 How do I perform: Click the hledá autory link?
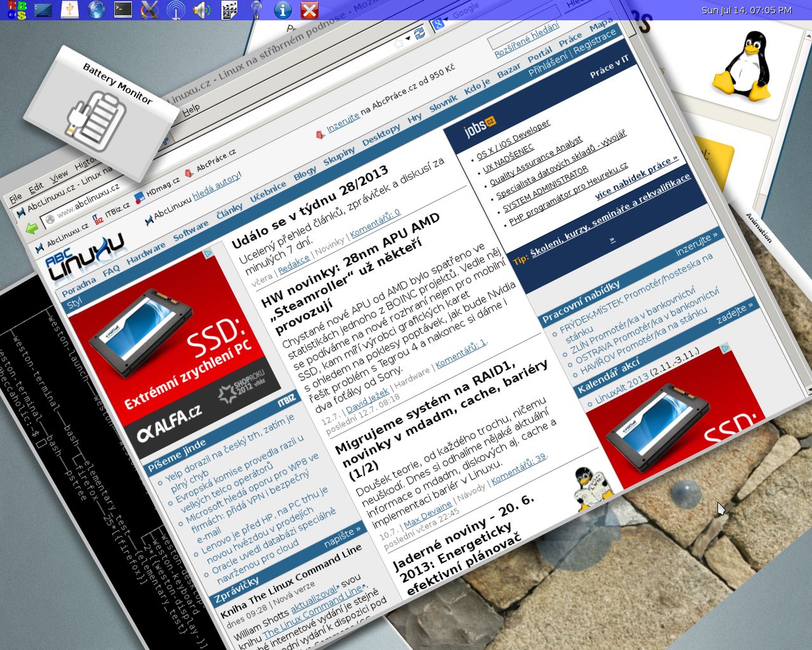[216, 187]
